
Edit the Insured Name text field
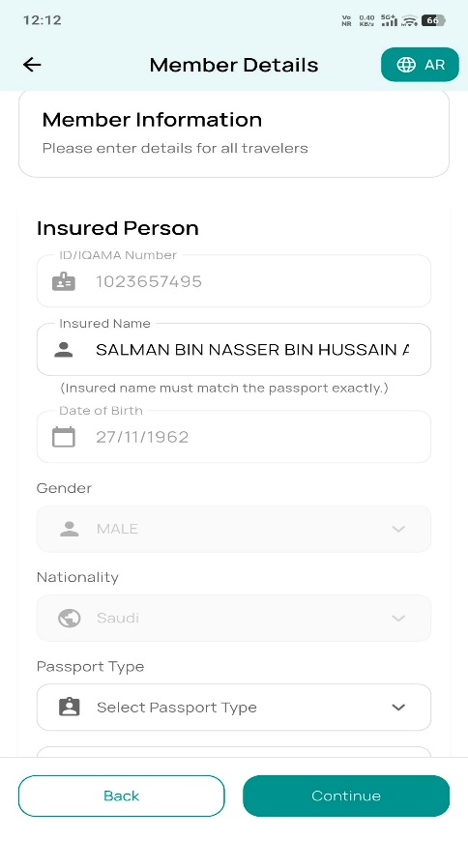[234, 349]
